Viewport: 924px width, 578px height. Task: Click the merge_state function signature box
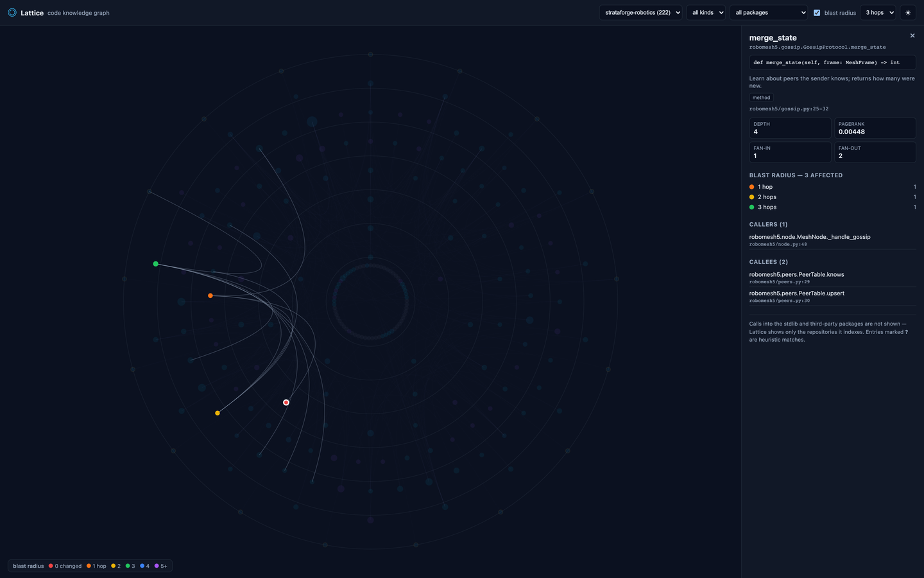pos(832,62)
